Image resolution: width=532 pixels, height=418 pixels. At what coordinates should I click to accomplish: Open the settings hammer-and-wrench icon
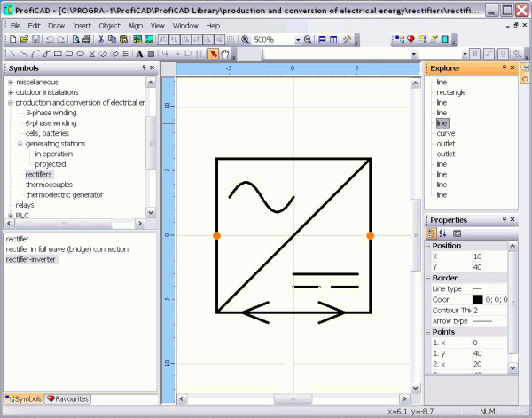347,40
